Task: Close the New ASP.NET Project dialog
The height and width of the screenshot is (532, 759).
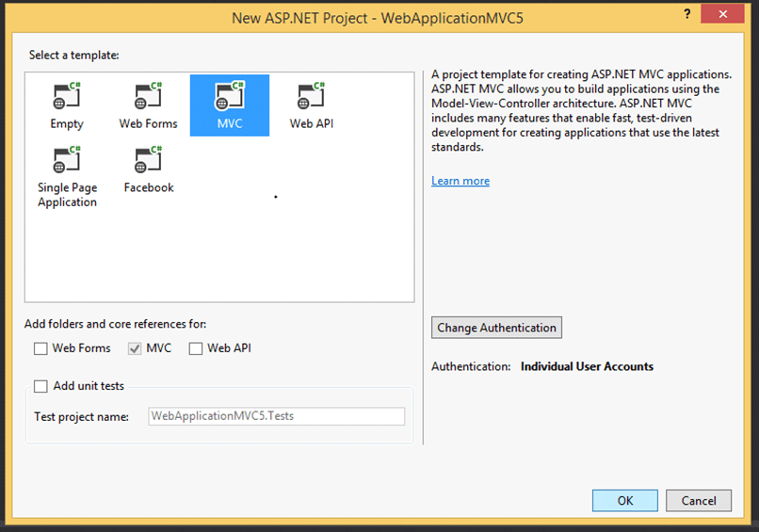Action: tap(722, 13)
